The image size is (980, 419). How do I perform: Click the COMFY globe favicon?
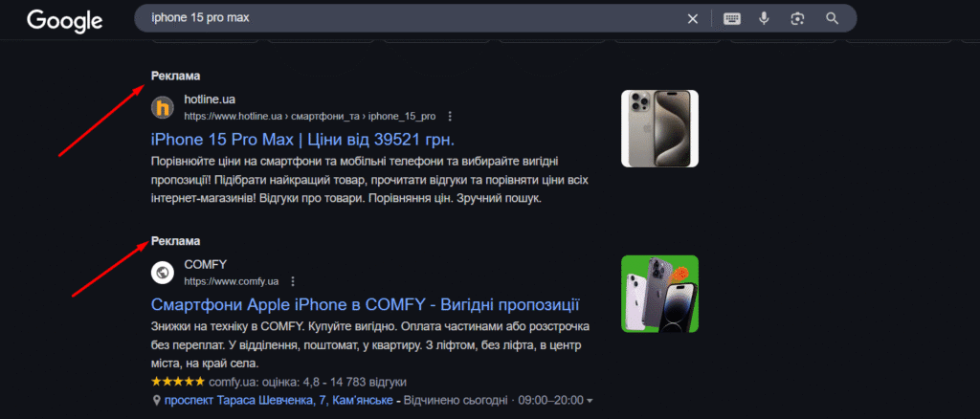coord(163,273)
